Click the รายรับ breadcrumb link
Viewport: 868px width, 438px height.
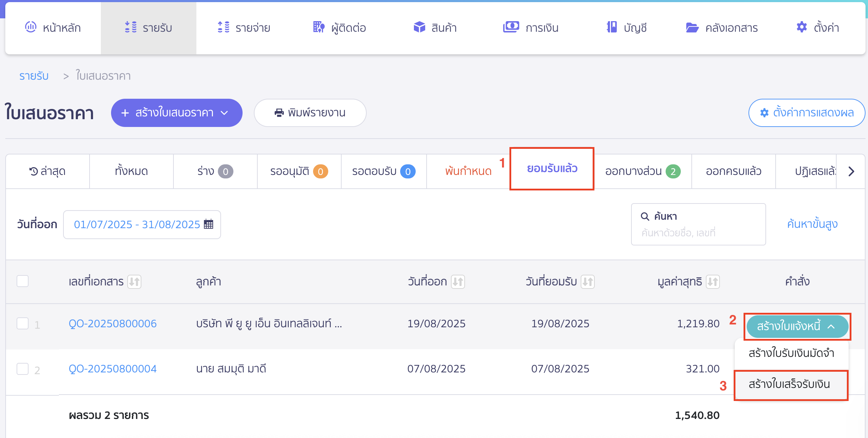(34, 76)
